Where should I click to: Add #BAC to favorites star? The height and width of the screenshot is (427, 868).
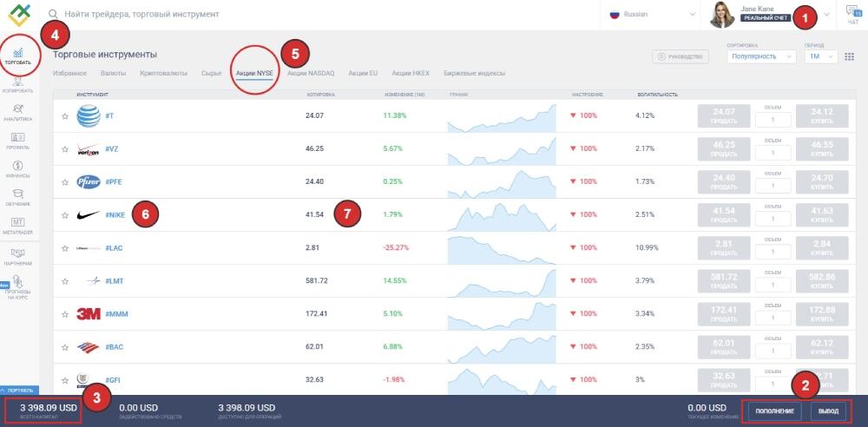pos(65,347)
